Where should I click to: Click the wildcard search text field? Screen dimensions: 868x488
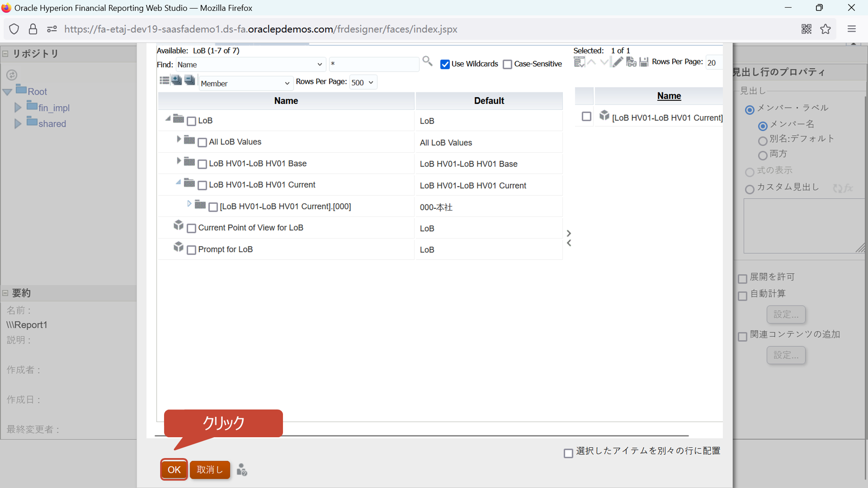pyautogui.click(x=373, y=64)
